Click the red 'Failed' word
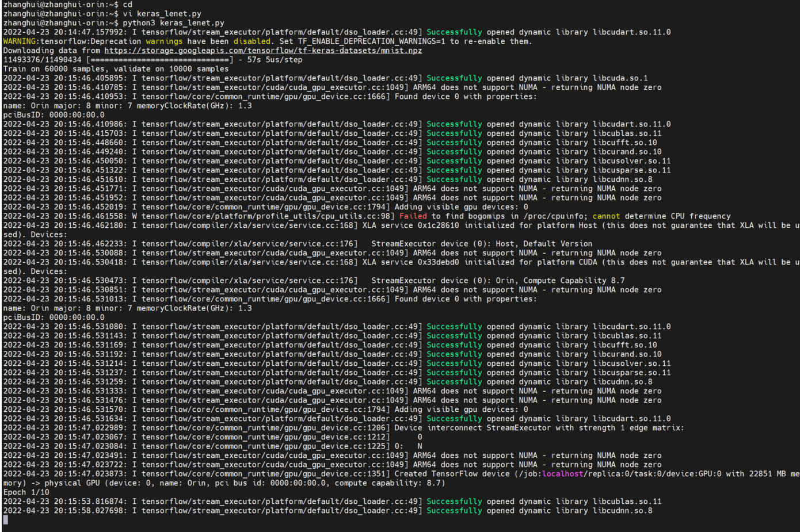The width and height of the screenshot is (800, 532). 413,216
